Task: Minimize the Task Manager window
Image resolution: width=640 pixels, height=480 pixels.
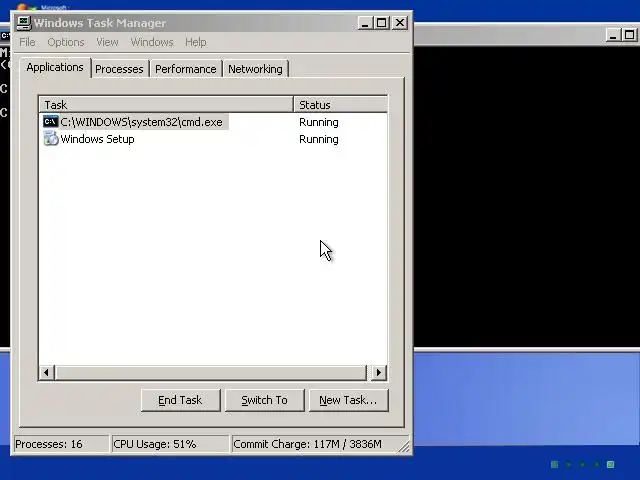Action: (x=365, y=23)
